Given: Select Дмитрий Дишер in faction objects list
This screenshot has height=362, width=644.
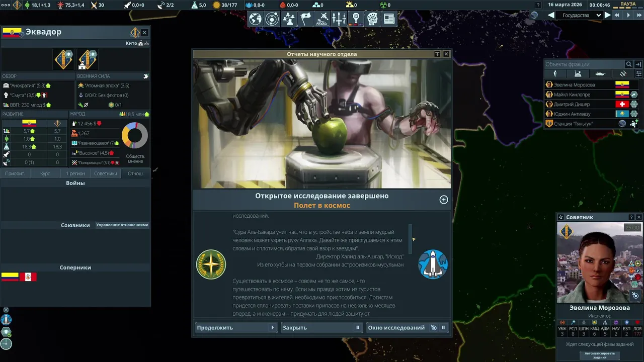Looking at the screenshot, I should 592,104.
